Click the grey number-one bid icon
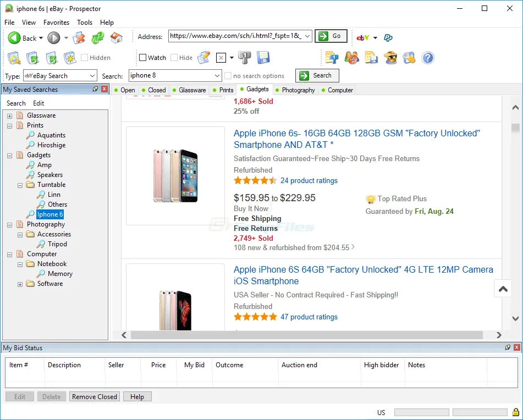 click(245, 58)
